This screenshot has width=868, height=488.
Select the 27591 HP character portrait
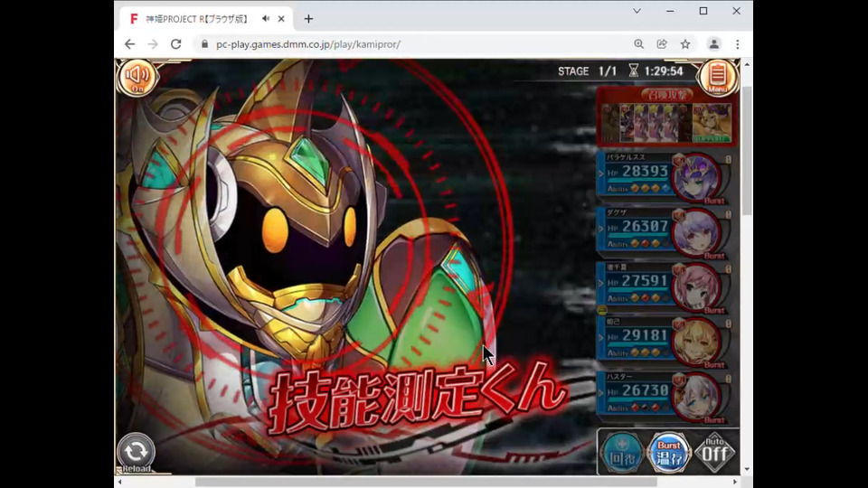pyautogui.click(x=696, y=287)
